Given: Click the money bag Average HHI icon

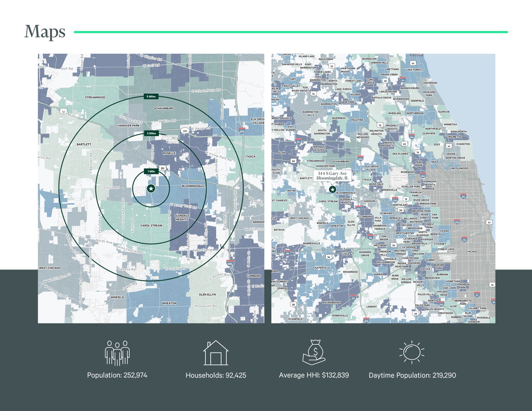Looking at the screenshot, I should 314,352.
